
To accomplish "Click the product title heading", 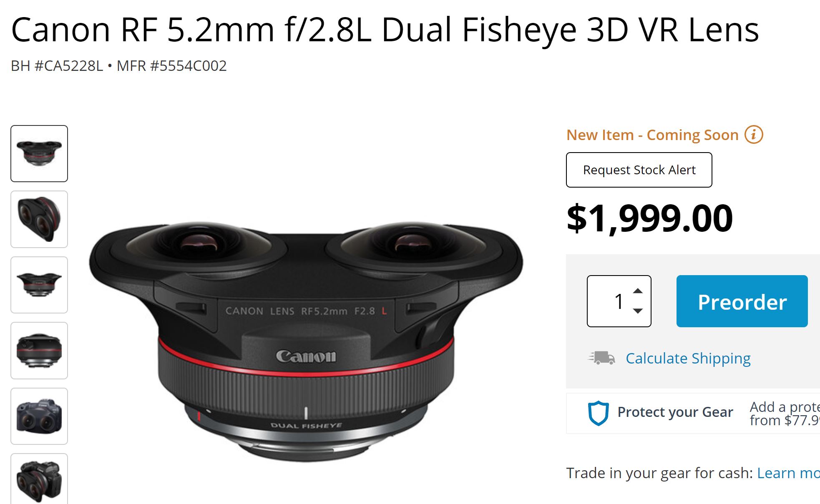I will [x=385, y=30].
